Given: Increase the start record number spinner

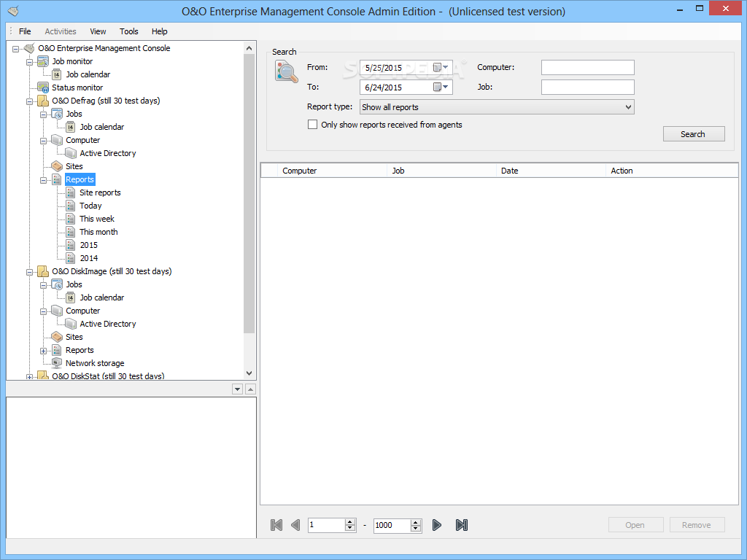Looking at the screenshot, I should (x=350, y=522).
